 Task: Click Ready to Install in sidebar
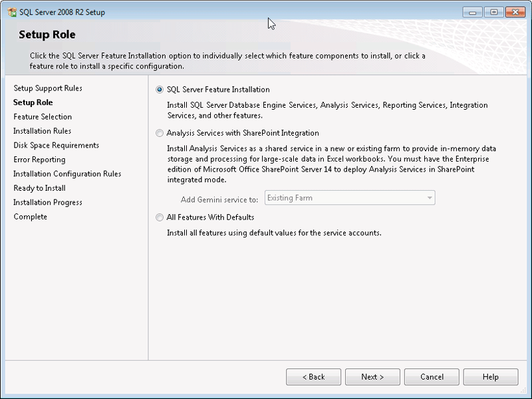39,188
